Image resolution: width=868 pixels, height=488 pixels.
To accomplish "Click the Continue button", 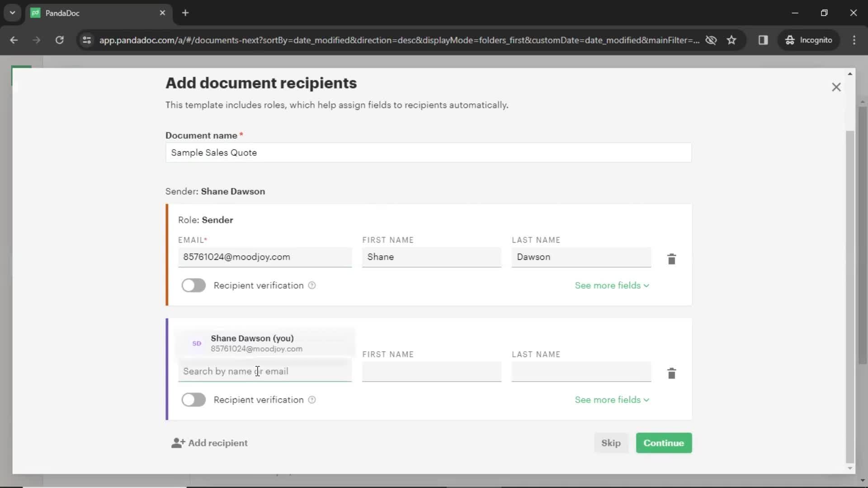I will (x=664, y=443).
